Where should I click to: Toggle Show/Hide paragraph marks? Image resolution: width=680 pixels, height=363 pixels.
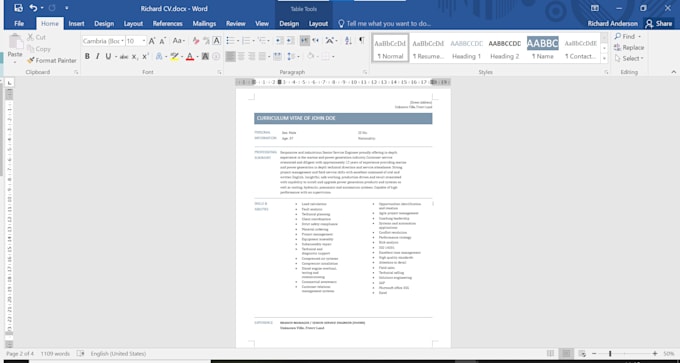pyautogui.click(x=362, y=41)
